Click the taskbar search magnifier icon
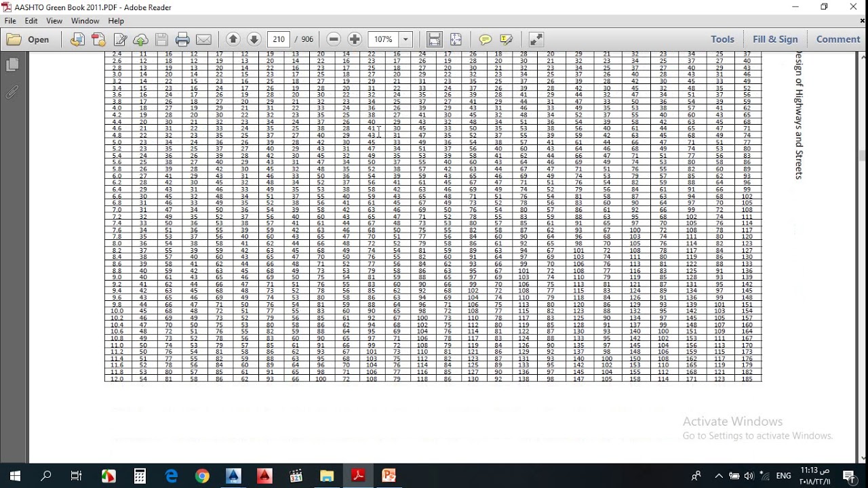The image size is (868, 488). click(x=46, y=476)
